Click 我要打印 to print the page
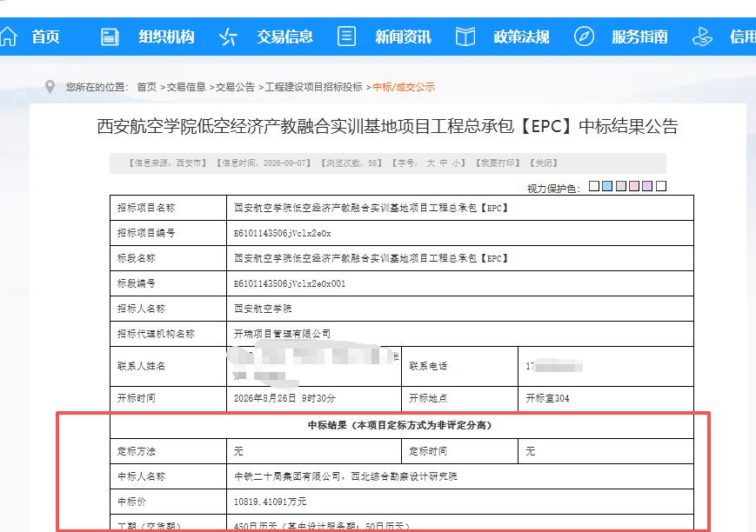Viewport: 756px width, 532px height. 498,163
